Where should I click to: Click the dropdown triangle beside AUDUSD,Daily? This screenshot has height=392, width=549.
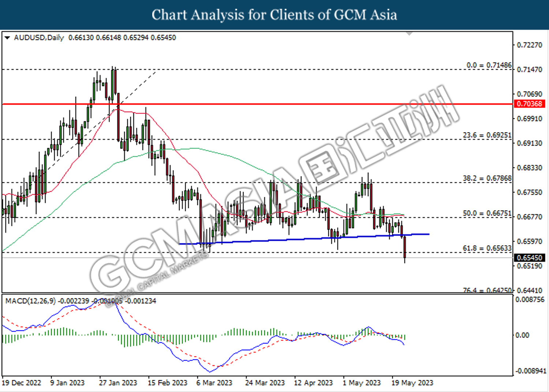pyautogui.click(x=7, y=38)
